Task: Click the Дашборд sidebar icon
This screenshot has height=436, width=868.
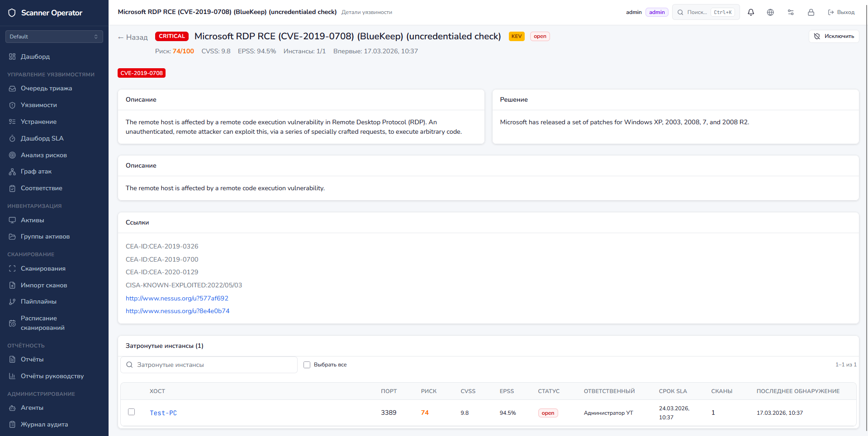Action: click(x=12, y=56)
